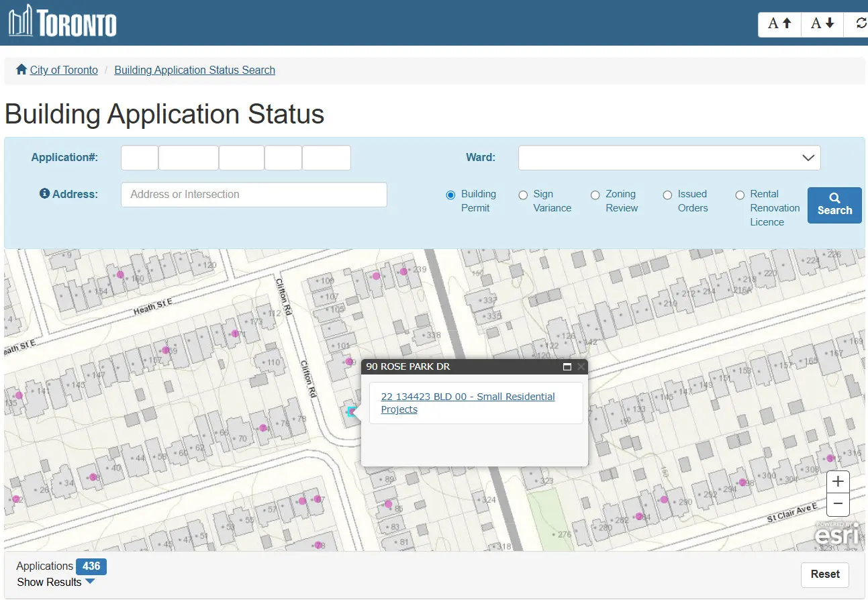Zoom in using the map plus icon
The height and width of the screenshot is (600, 868).
coord(837,481)
